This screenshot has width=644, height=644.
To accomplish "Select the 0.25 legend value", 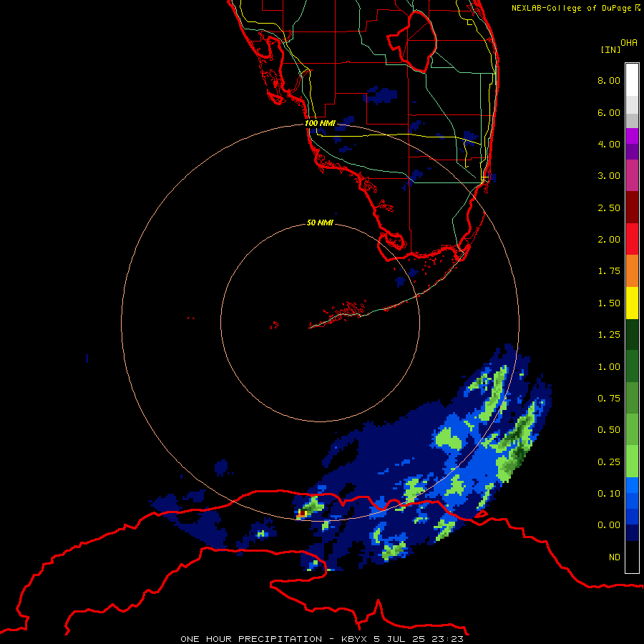I will pos(609,462).
